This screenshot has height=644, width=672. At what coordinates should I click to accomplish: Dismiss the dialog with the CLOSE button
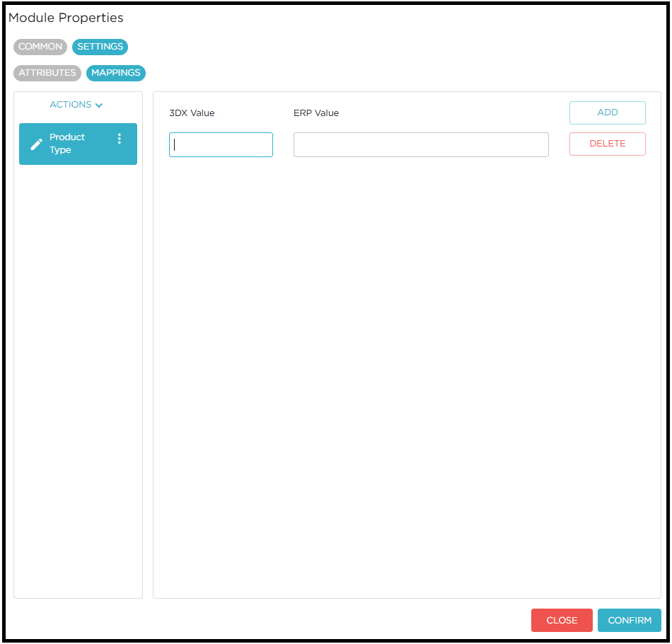point(562,620)
